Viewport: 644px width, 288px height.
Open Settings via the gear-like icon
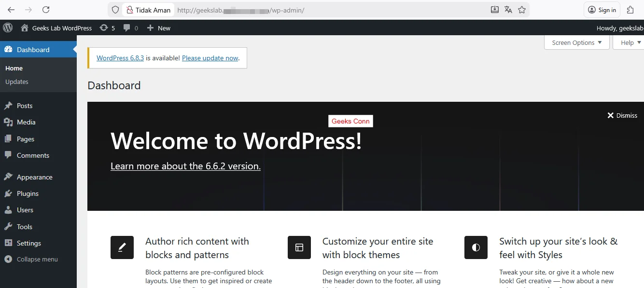[9, 243]
